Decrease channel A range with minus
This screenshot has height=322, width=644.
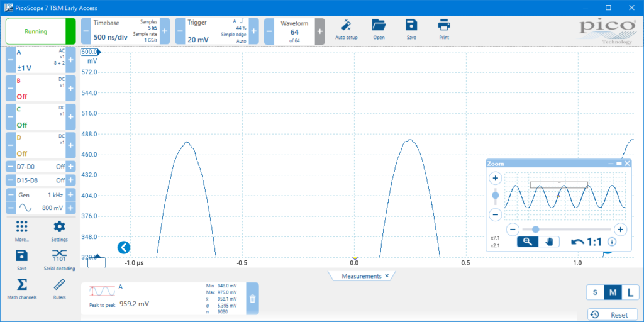[11, 60]
